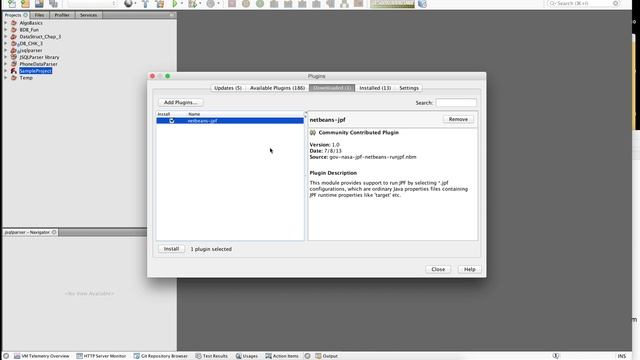Click the Usages magnifier icon
The image size is (640, 360).
(238, 356)
